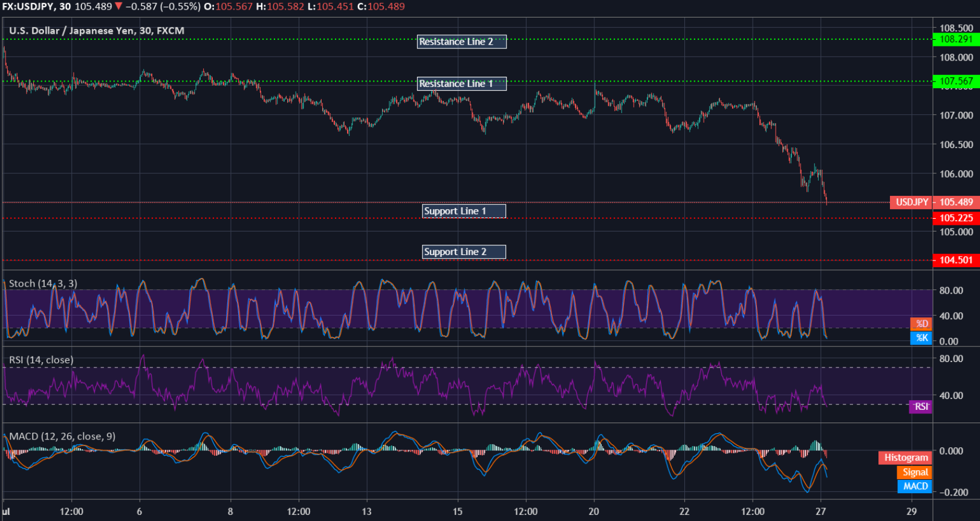Click the date label 15 on time axis
980x521 pixels.
(x=458, y=511)
